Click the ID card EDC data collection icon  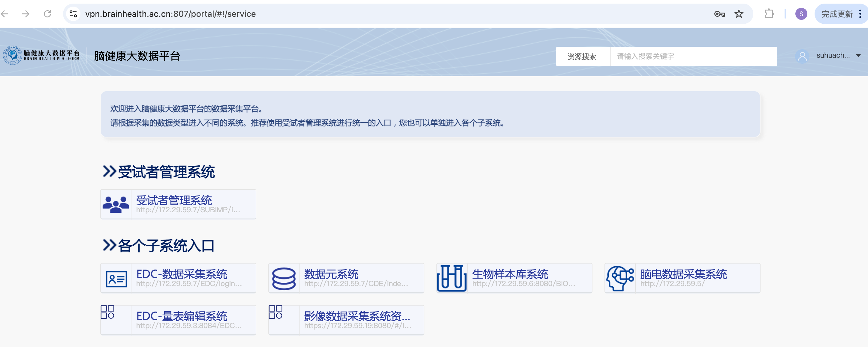pos(116,279)
